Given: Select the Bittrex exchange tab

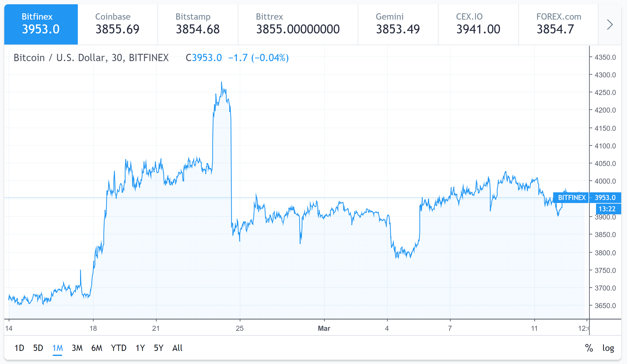Looking at the screenshot, I should tap(298, 24).
